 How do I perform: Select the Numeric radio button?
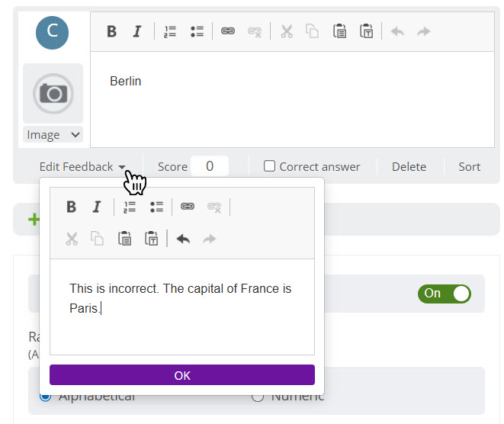pyautogui.click(x=258, y=396)
